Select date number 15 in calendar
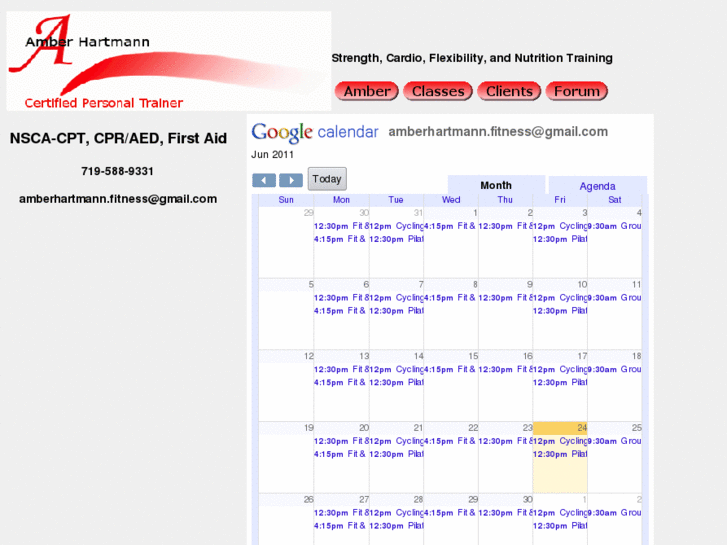 (x=473, y=356)
